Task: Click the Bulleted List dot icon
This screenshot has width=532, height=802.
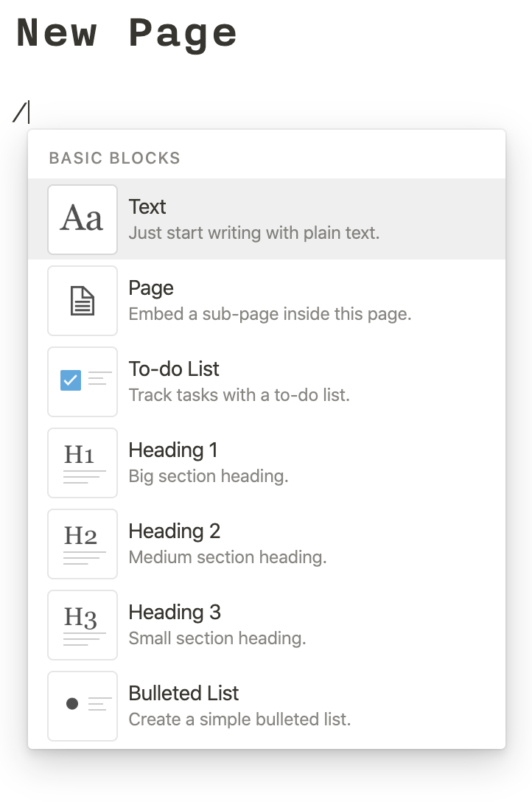Action: pyautogui.click(x=72, y=704)
